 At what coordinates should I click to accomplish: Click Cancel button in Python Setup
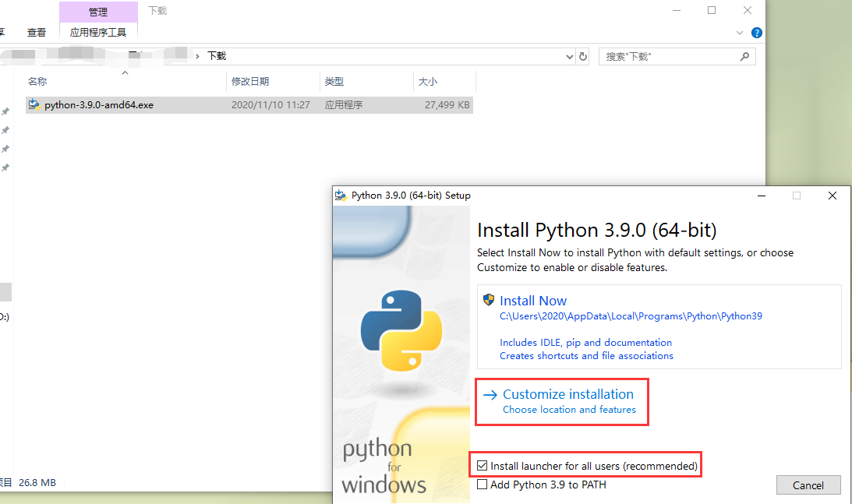click(x=808, y=485)
